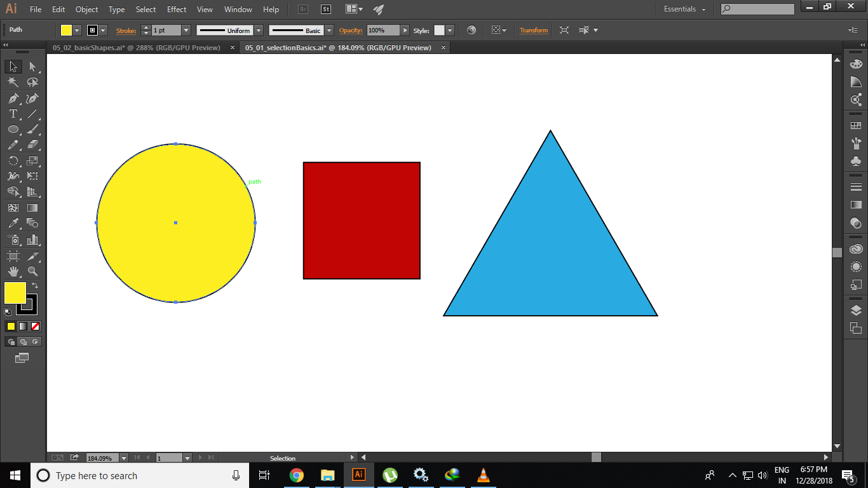Screen dimensions: 868x488
Task: Open the Creative Cloud Libraries panel
Action: click(856, 249)
